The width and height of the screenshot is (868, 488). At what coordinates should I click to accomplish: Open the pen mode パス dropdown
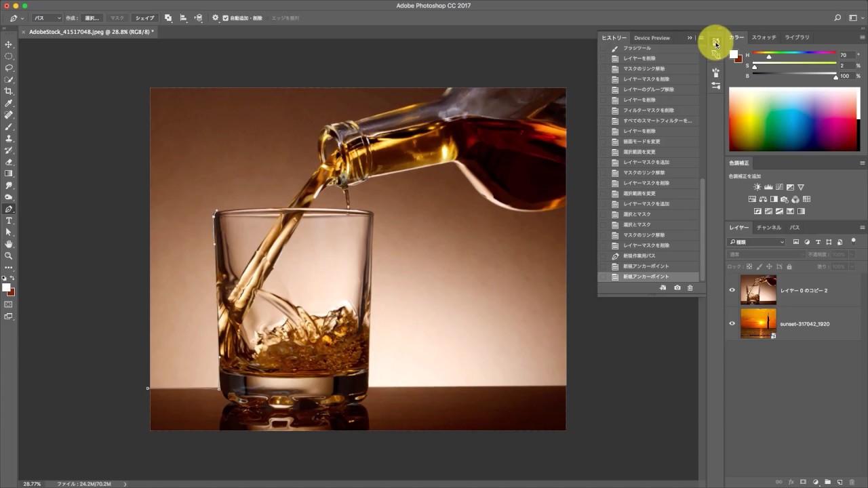point(47,18)
